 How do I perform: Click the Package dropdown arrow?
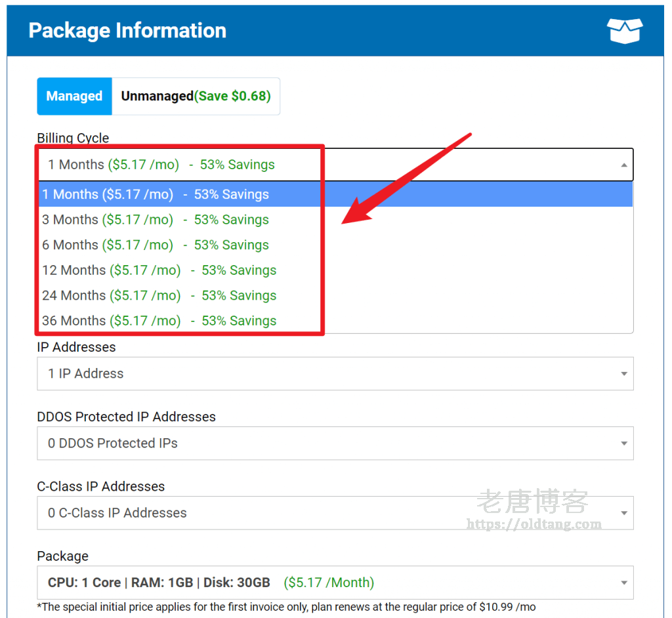623,583
